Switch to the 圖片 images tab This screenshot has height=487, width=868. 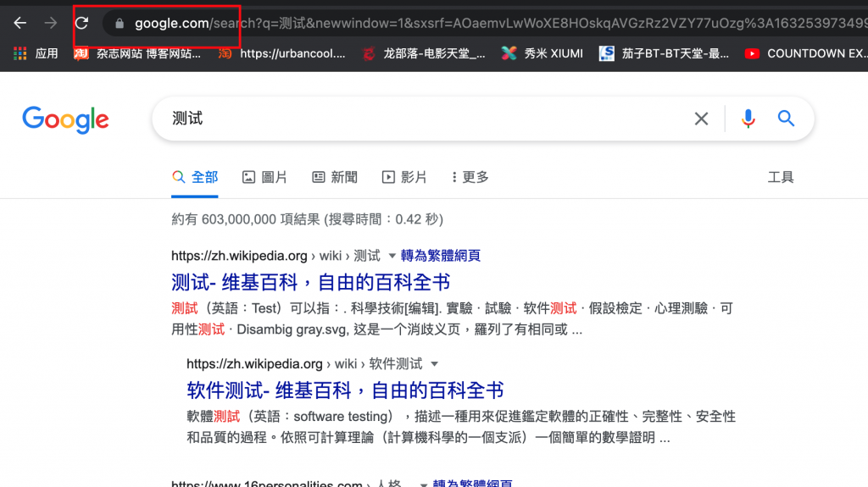tap(264, 177)
